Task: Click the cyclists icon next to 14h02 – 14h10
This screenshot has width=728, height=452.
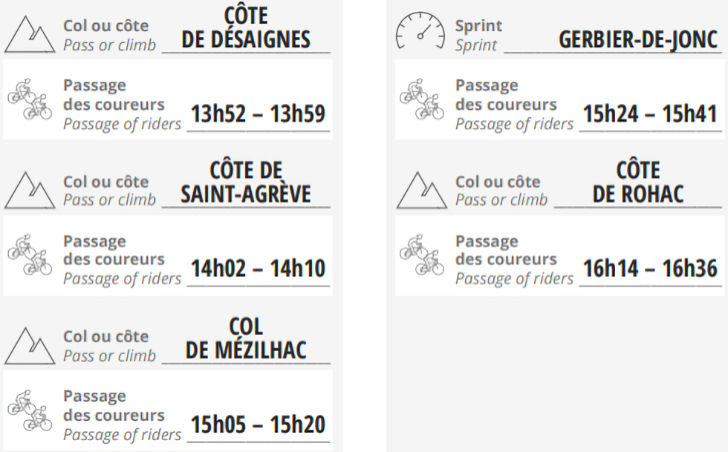Action: tap(29, 255)
